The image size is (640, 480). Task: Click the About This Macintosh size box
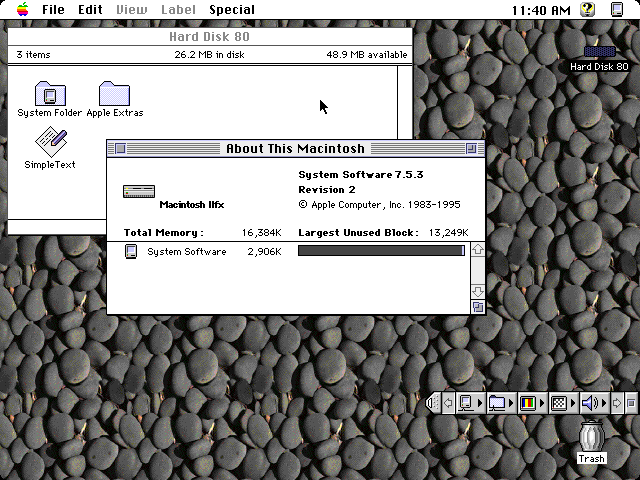click(x=478, y=307)
